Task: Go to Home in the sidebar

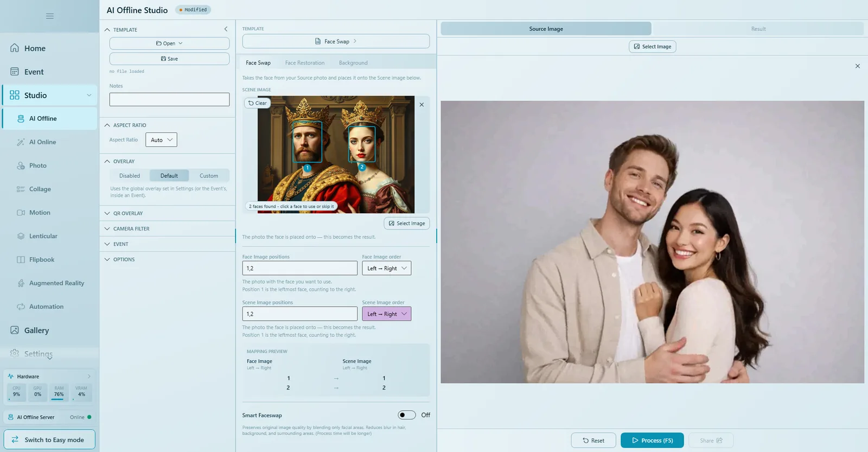Action: 49,48
